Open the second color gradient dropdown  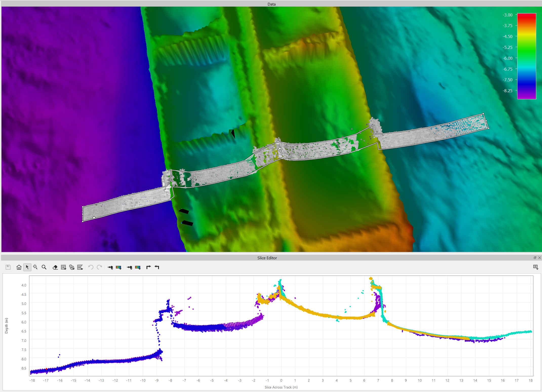138,267
